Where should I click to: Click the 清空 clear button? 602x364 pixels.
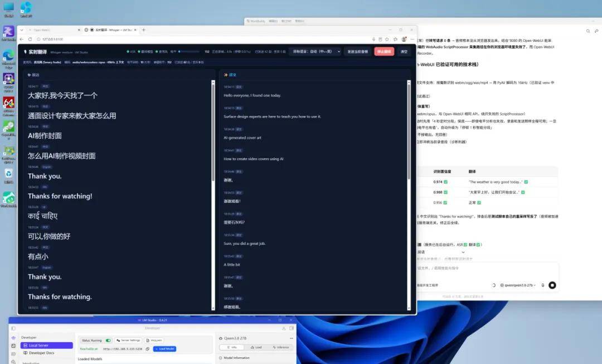click(x=404, y=51)
